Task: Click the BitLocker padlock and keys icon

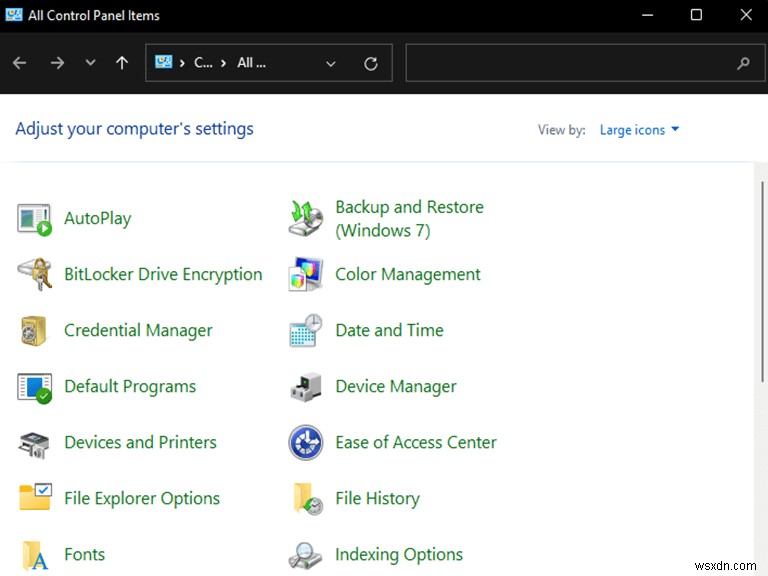Action: click(x=34, y=274)
